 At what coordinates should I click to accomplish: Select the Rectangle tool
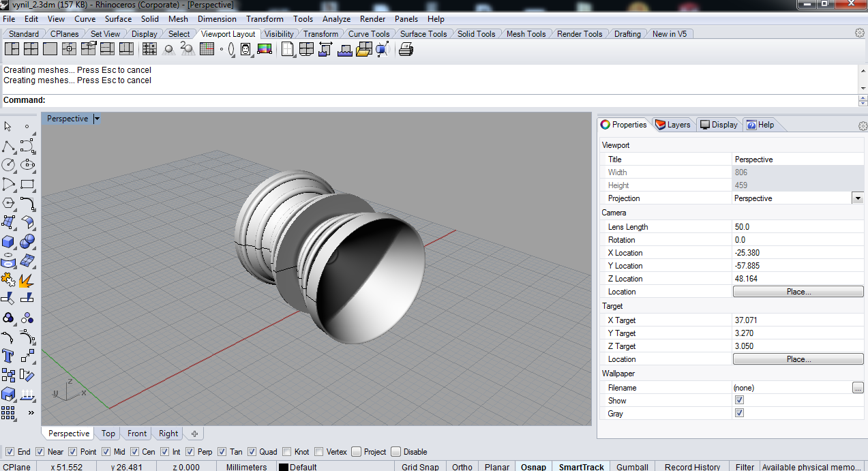[27, 184]
